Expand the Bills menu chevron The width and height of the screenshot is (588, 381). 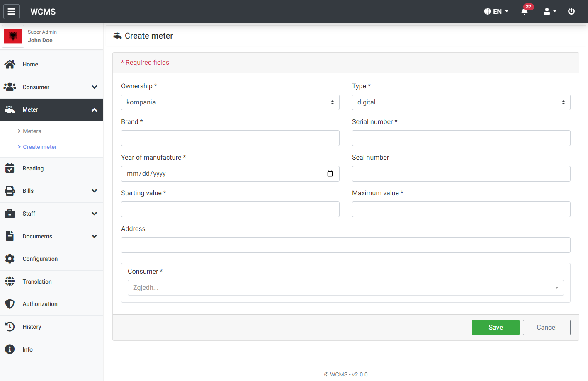[x=95, y=191]
